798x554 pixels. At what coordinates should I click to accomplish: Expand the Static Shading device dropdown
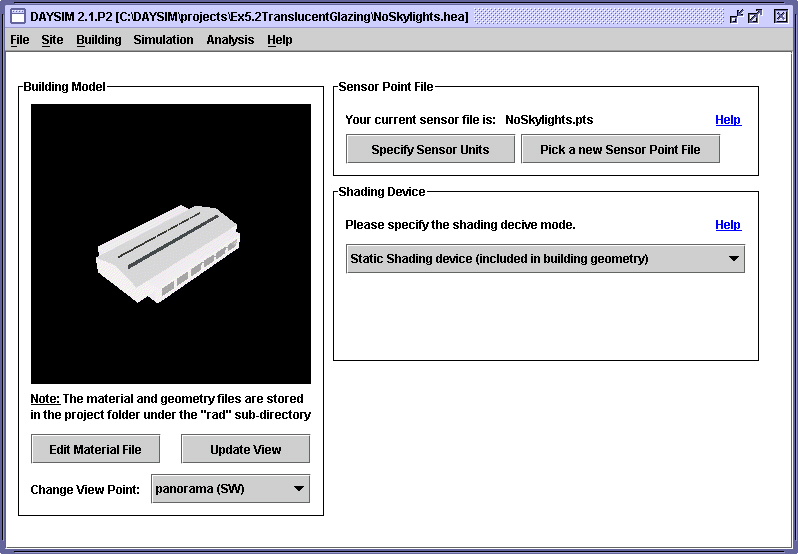click(546, 258)
